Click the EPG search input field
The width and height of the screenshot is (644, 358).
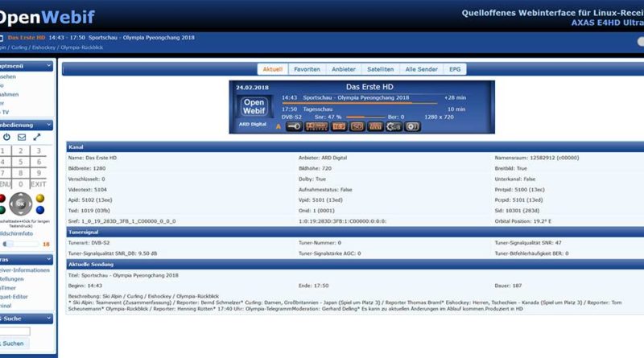pos(14,331)
